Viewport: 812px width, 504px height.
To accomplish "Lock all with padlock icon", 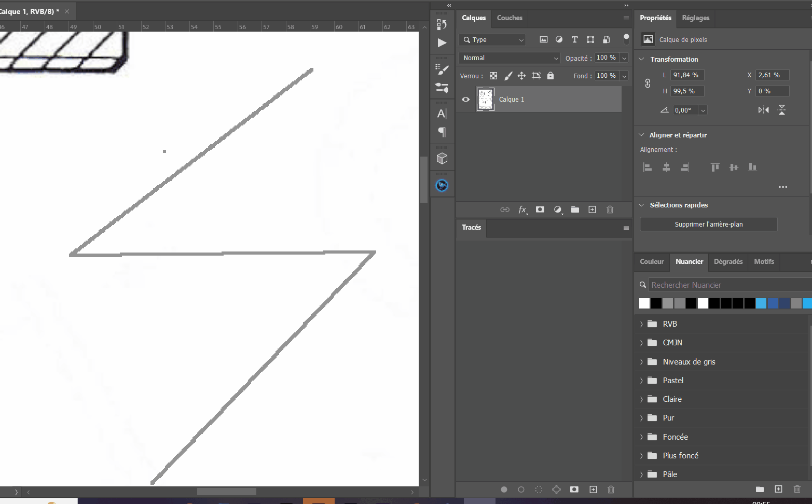I will [550, 76].
